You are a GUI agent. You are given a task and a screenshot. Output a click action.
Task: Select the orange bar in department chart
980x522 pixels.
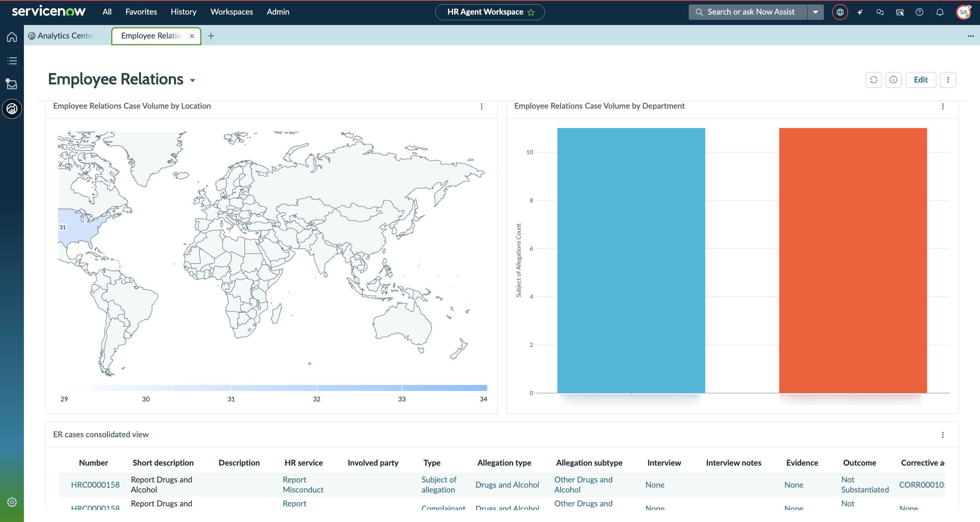coord(853,260)
